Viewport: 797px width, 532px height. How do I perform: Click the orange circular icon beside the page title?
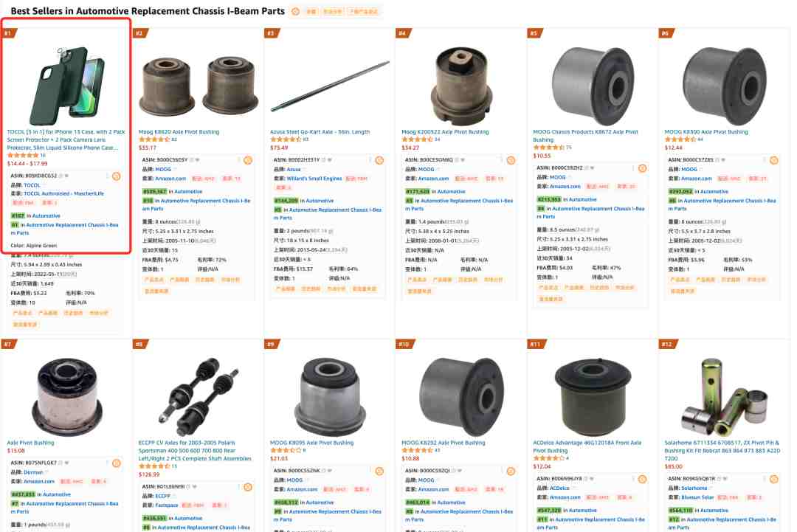(x=295, y=11)
